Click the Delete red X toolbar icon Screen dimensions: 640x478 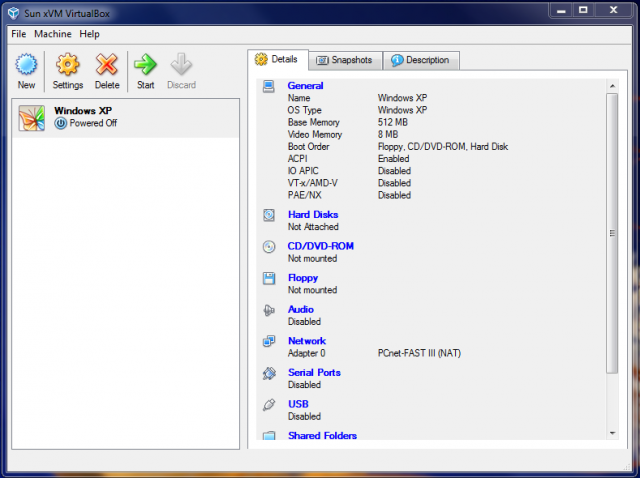pyautogui.click(x=107, y=64)
